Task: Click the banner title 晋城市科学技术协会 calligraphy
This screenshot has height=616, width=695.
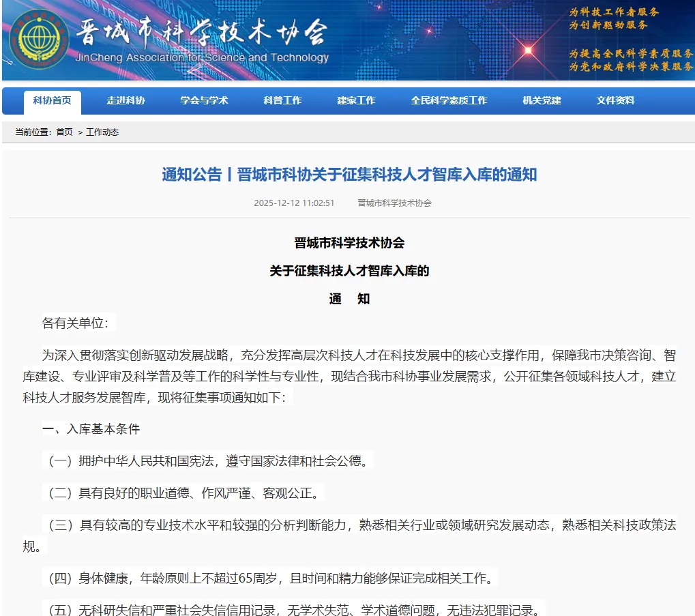Action: tap(202, 33)
